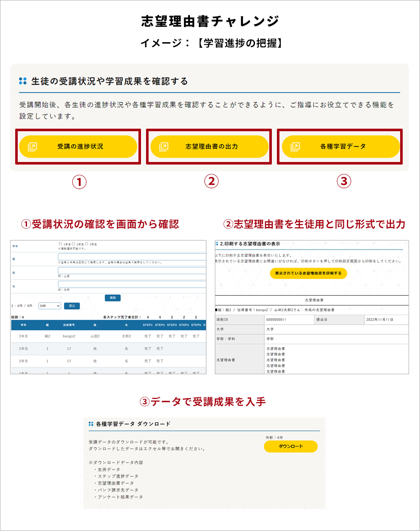Open the 10件 results-per-page dropdown

tap(49, 306)
